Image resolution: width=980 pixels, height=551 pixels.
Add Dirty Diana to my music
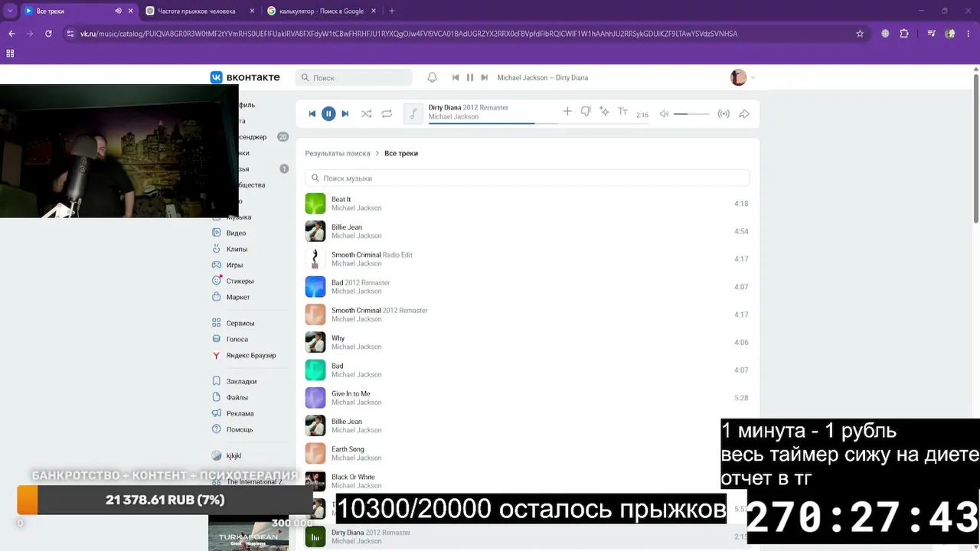point(567,112)
